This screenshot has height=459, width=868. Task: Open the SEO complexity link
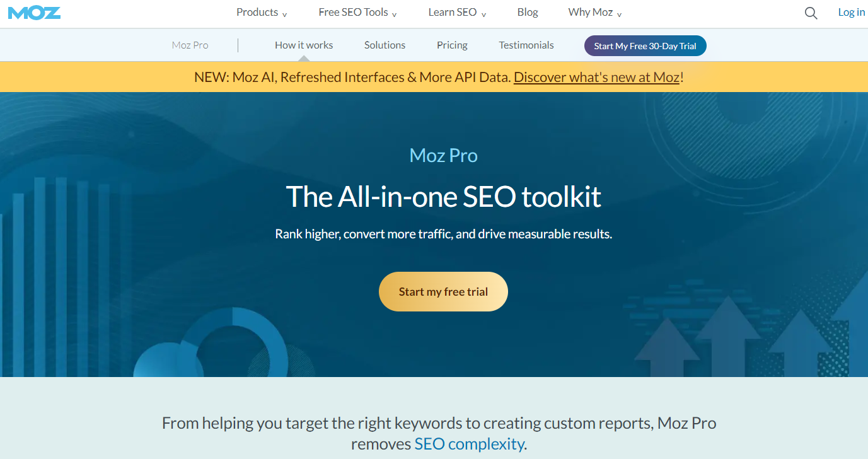[469, 444]
